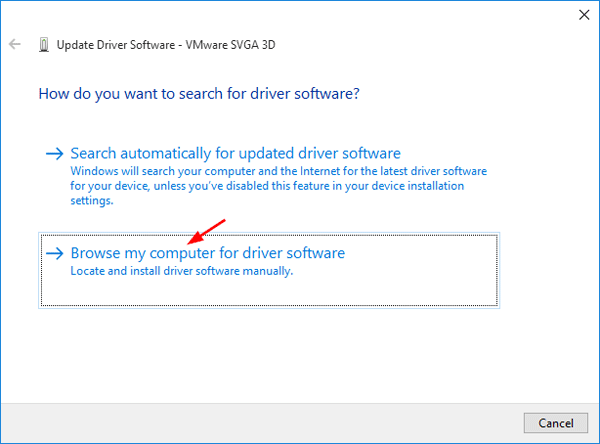The width and height of the screenshot is (600, 444).
Task: Click the red annotation arrow pointing at Browse
Action: (x=208, y=231)
